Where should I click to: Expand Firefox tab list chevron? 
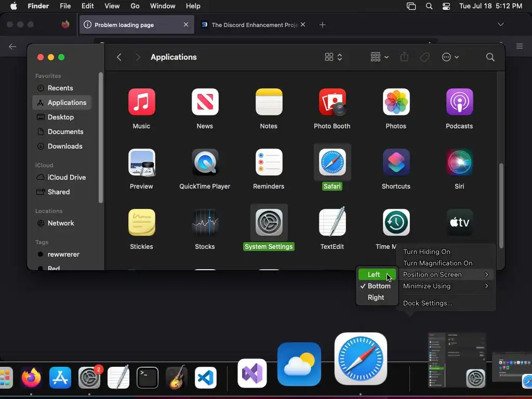(x=500, y=24)
